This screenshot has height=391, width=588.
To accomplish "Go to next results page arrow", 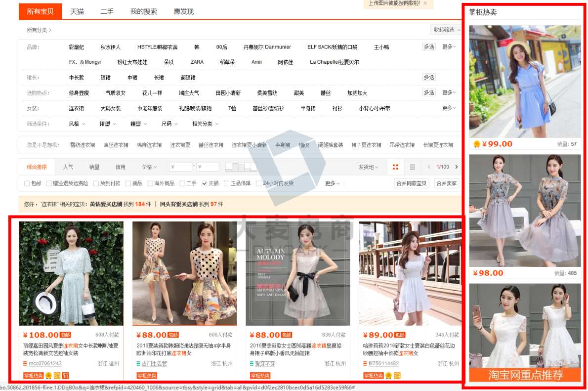I will coord(457,167).
